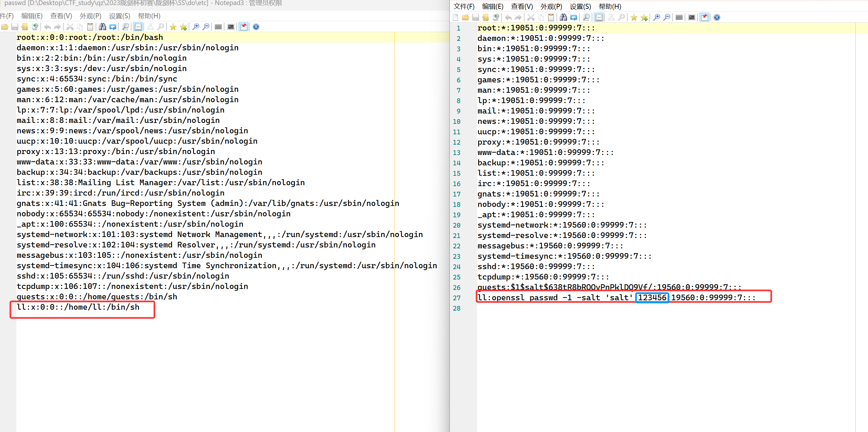Click the Favorites star icon in right window
Image resolution: width=868 pixels, height=432 pixels.
634,18
